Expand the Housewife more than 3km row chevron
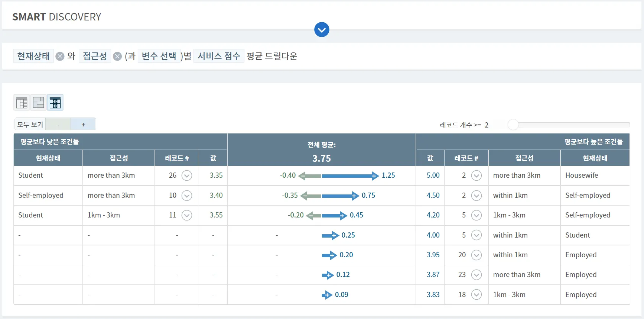The image size is (644, 319). 476,175
